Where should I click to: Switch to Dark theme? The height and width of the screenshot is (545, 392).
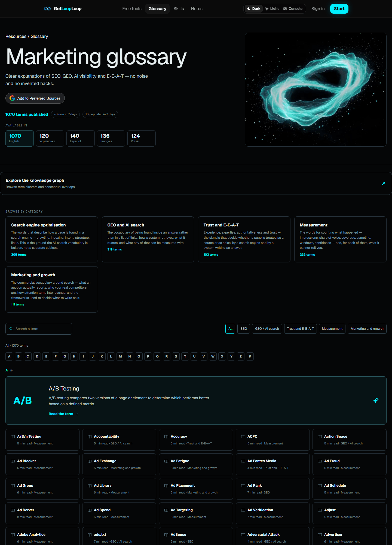click(254, 9)
